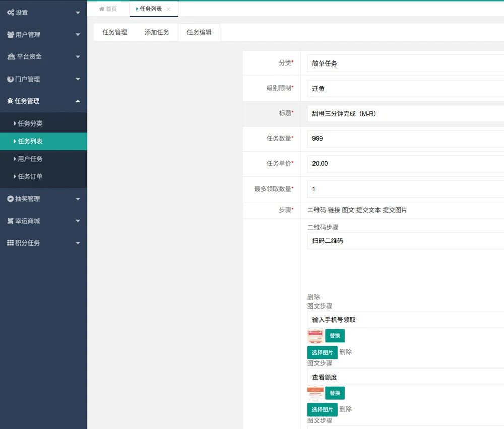
Task: Add a 提交图片 step
Action: [x=395, y=210]
